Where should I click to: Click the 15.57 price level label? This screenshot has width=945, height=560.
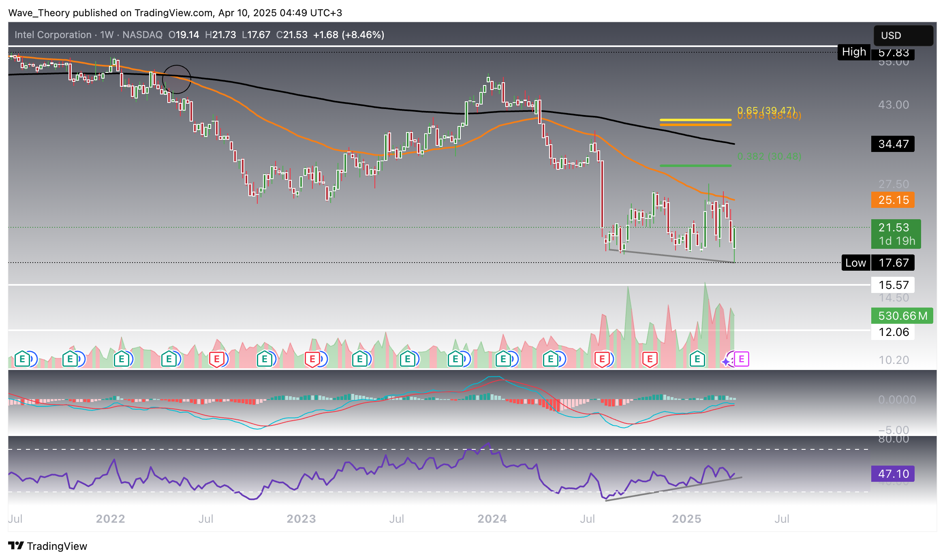893,285
